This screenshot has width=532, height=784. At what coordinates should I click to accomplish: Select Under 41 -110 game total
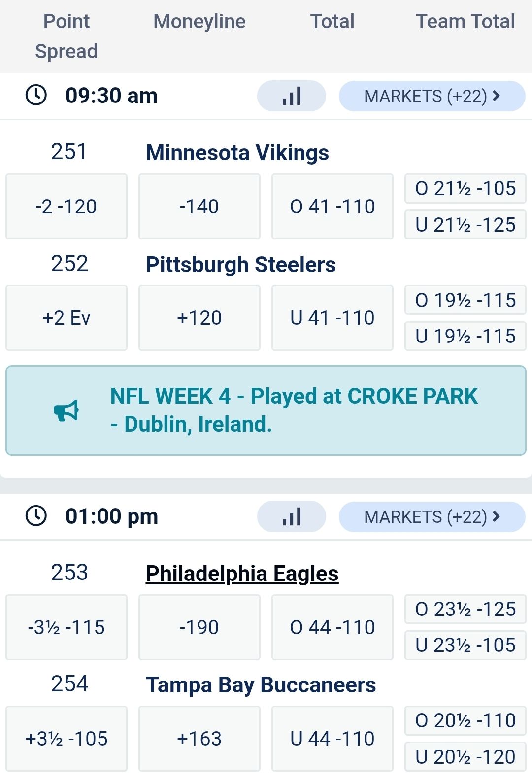(x=332, y=318)
